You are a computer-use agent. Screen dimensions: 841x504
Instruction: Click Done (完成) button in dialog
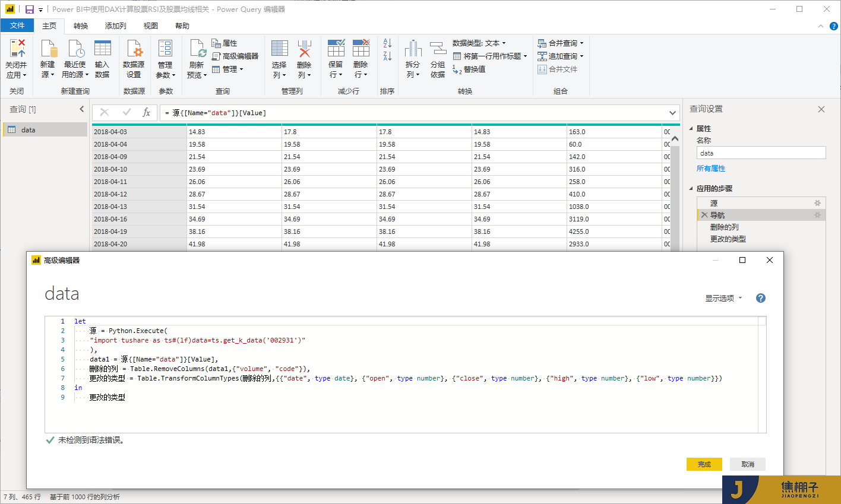point(704,464)
